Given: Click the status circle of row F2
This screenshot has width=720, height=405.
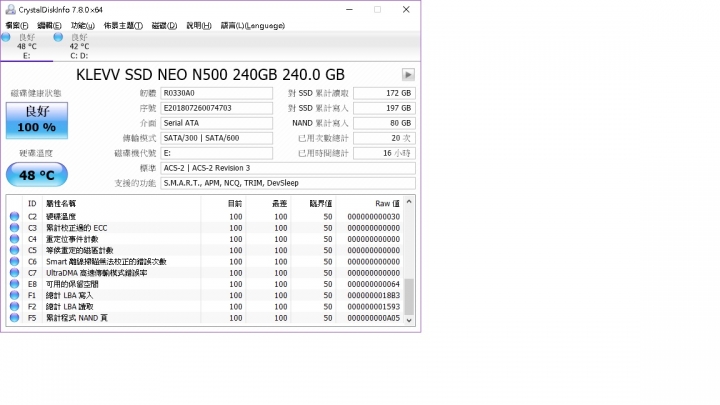Looking at the screenshot, I should point(14,306).
